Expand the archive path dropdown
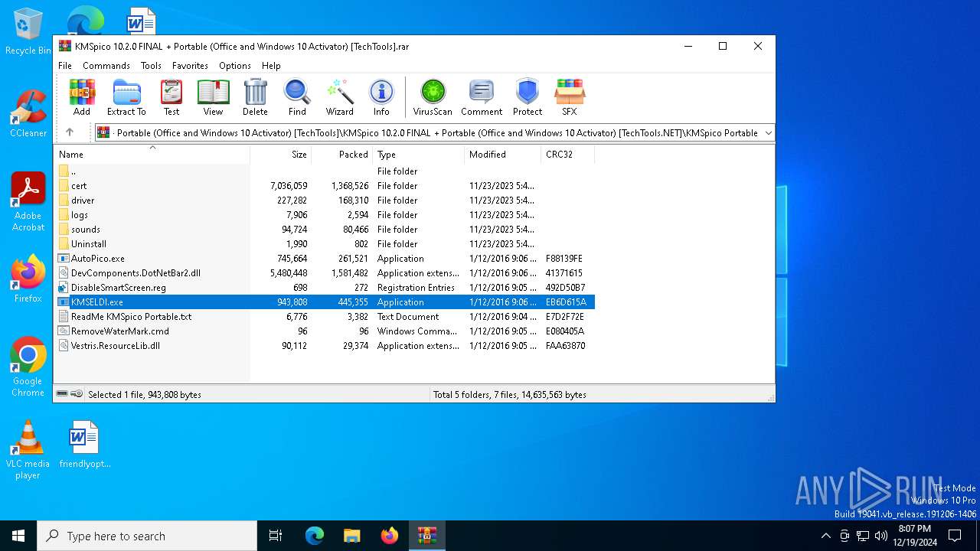This screenshot has width=980, height=551. [x=768, y=133]
